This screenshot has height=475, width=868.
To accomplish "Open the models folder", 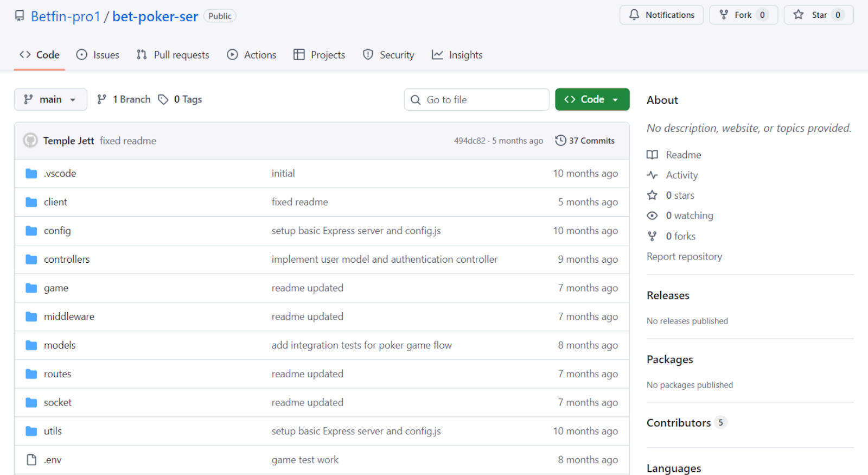I will [60, 345].
